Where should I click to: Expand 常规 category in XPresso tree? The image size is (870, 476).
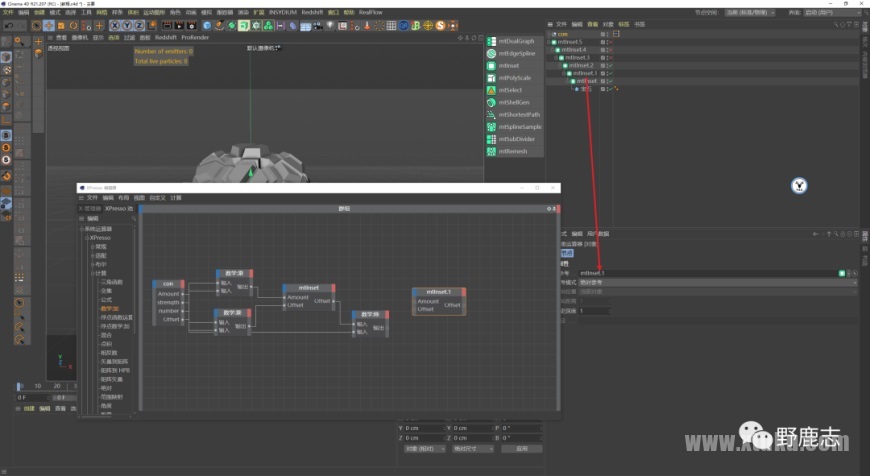[93, 246]
